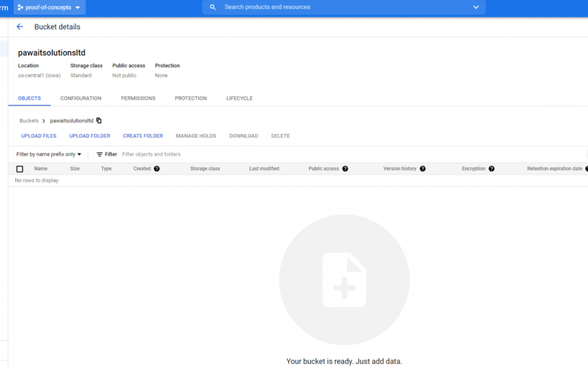Click the Storage class column header

[x=205, y=168]
